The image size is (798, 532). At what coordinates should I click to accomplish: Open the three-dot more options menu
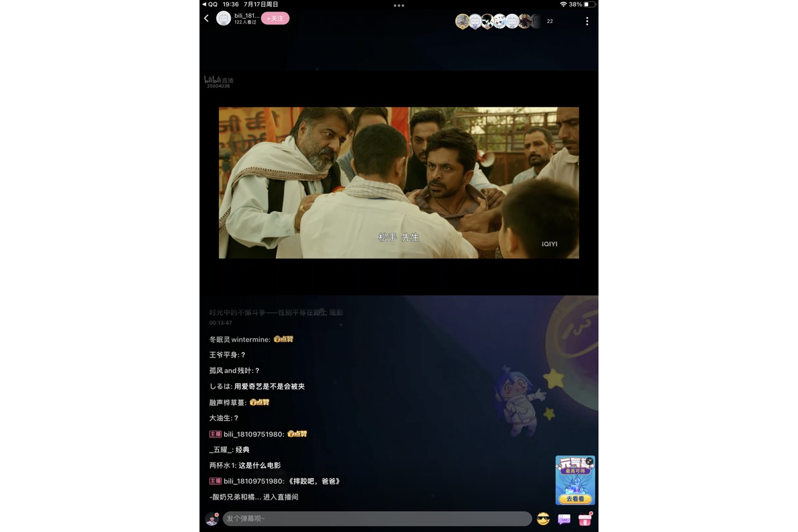coord(587,21)
